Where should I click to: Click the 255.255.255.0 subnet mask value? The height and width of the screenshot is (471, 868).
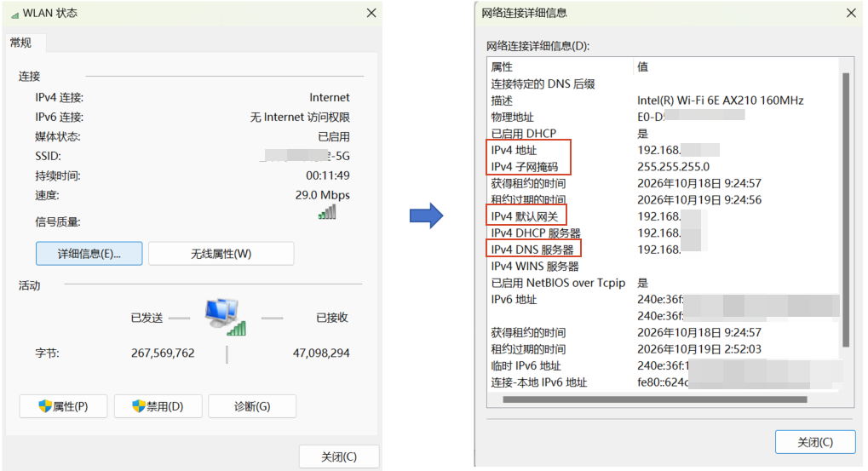coord(673,167)
